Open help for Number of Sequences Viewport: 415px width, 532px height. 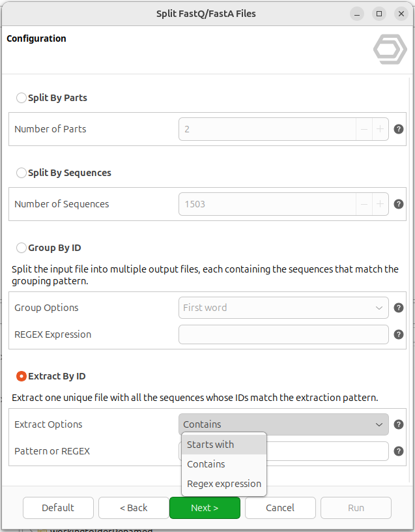[398, 204]
